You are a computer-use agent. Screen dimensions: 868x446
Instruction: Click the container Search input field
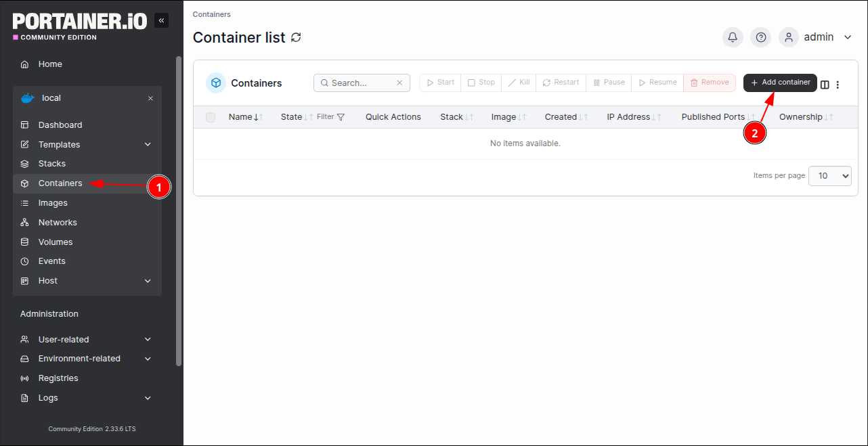357,83
